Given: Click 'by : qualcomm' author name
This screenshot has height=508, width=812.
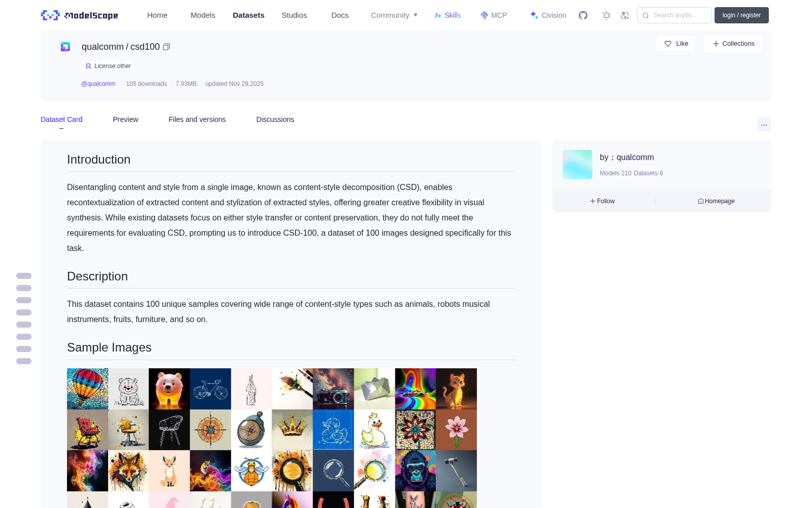Looking at the screenshot, I should (x=627, y=157).
